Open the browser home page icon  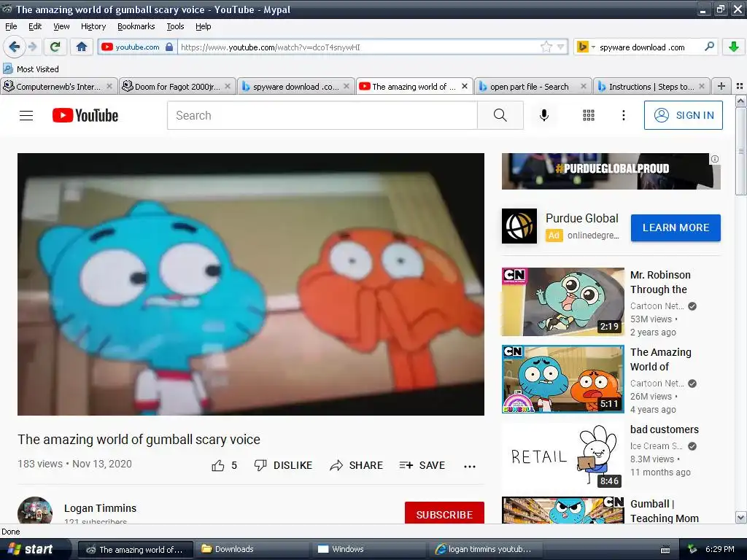[x=82, y=47]
